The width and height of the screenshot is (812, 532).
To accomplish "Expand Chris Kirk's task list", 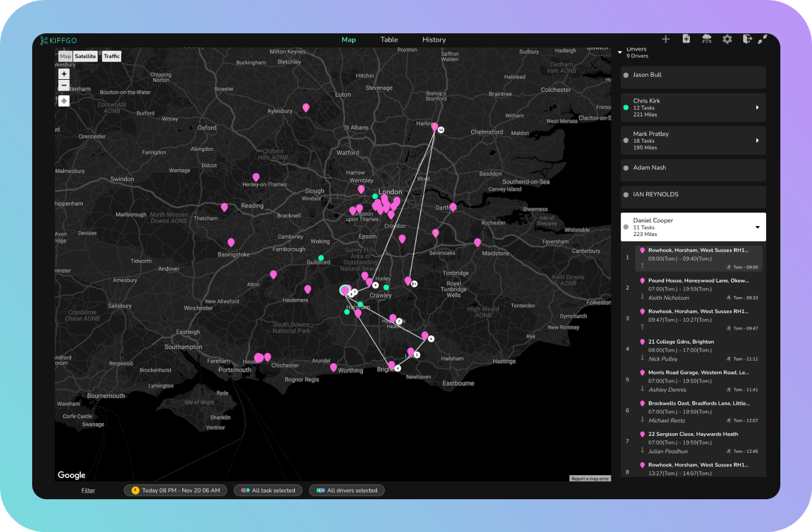I will pos(757,108).
